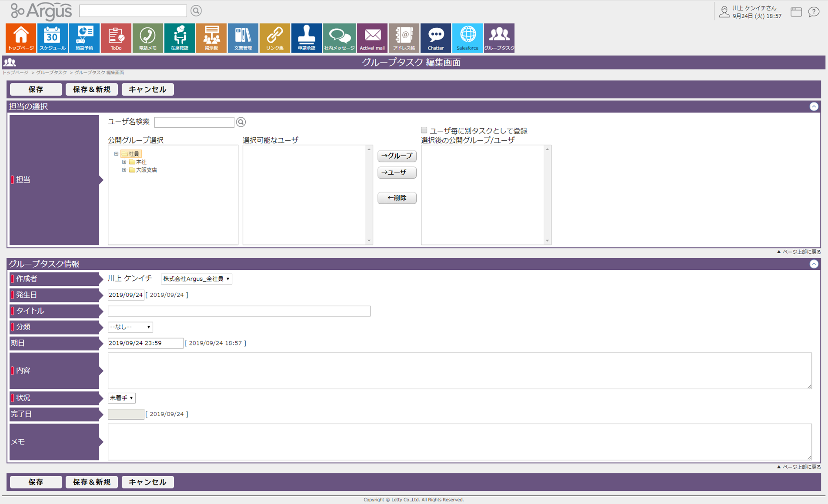Image resolution: width=828 pixels, height=504 pixels.
Task: Click the Argus logo
Action: 41,11
